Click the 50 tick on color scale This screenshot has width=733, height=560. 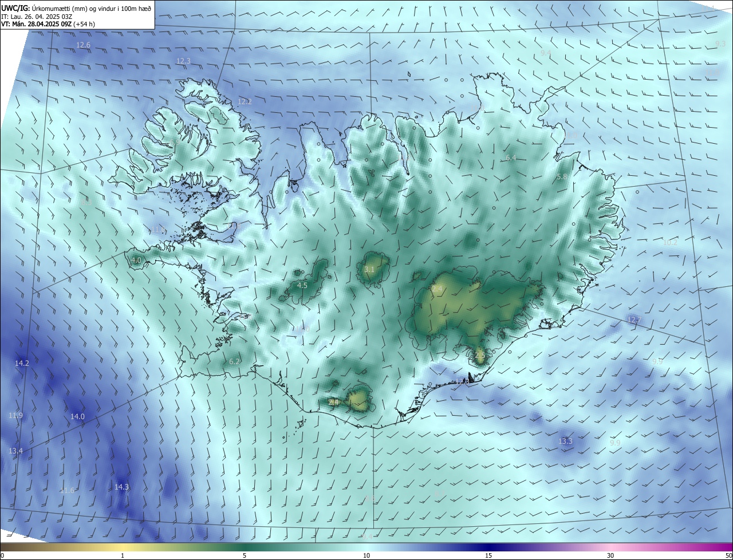point(728,555)
